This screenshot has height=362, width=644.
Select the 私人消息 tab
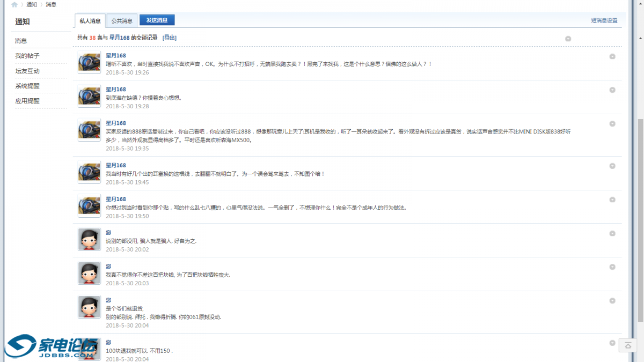[90, 21]
